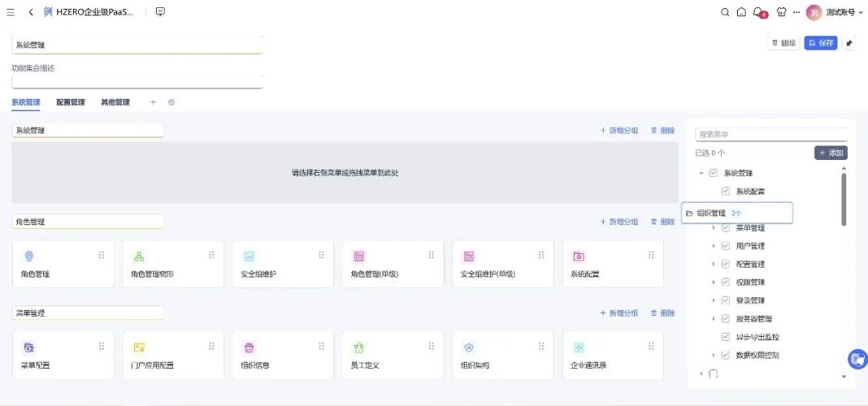Switch to the 其他管理 tab
Image resolution: width=868 pixels, height=406 pixels.
click(x=115, y=102)
